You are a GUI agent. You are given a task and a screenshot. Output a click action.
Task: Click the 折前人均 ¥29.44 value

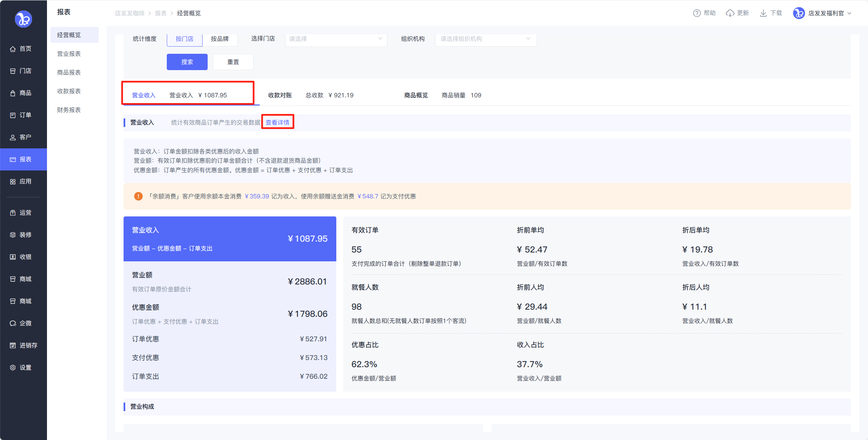(x=532, y=307)
